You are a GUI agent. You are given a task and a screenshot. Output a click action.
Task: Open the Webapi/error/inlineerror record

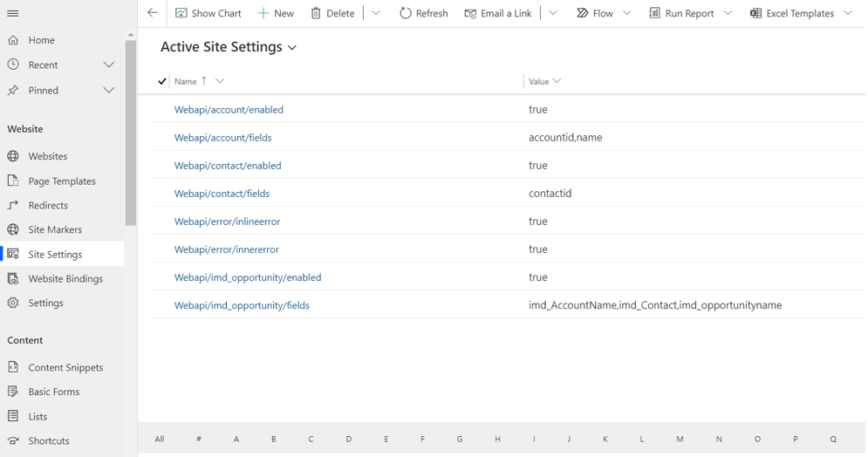(227, 222)
